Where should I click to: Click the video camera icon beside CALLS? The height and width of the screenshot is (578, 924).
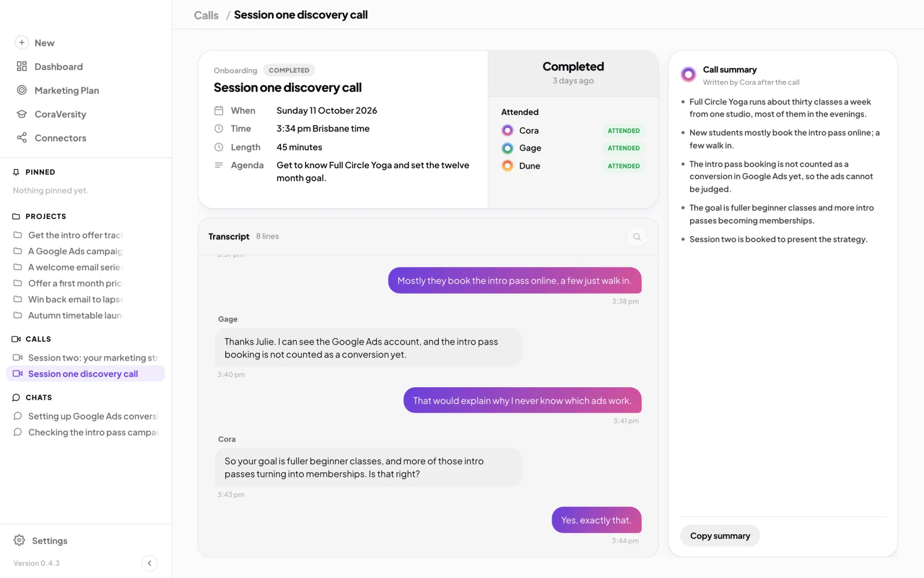16,339
